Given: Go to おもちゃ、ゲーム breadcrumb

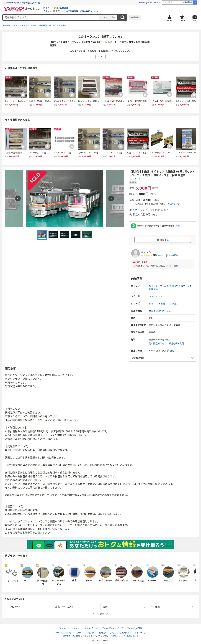Looking at the screenshot, I should click(x=29, y=25).
